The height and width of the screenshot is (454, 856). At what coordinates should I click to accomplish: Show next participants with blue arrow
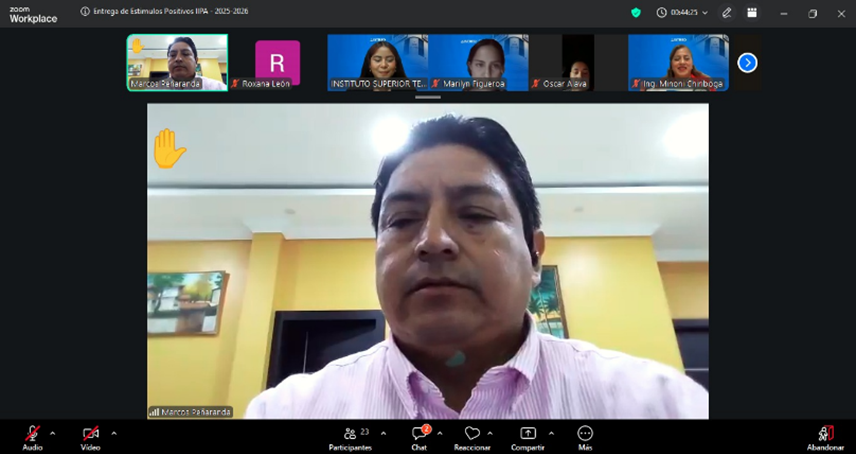[x=747, y=62]
